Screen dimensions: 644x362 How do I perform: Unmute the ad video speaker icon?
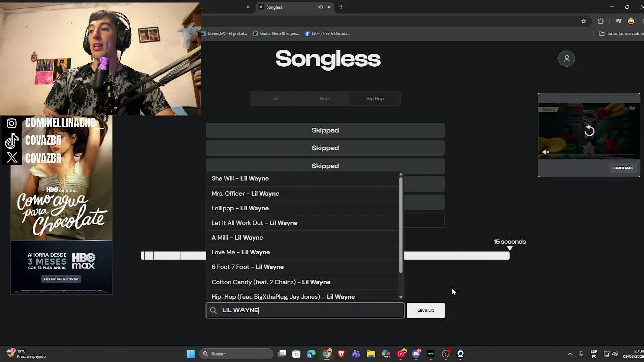pos(546,152)
